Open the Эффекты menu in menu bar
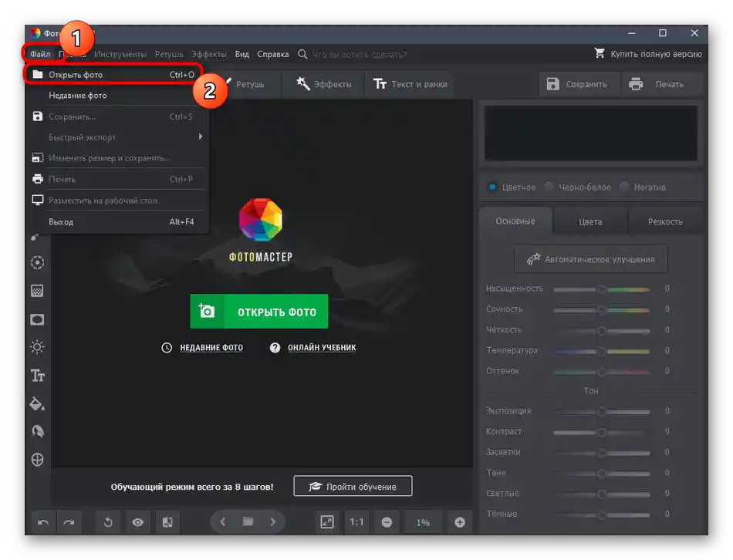 tap(209, 54)
